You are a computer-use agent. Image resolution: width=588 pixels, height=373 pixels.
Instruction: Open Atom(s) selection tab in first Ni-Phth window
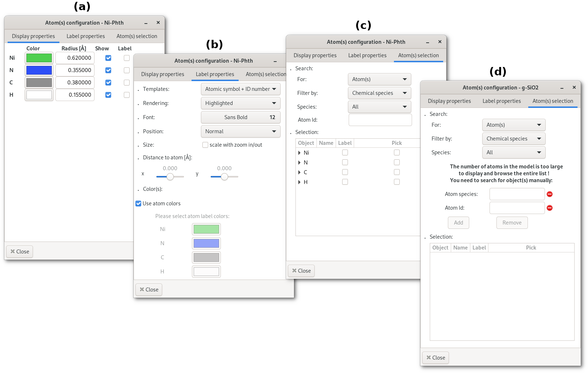tap(136, 36)
